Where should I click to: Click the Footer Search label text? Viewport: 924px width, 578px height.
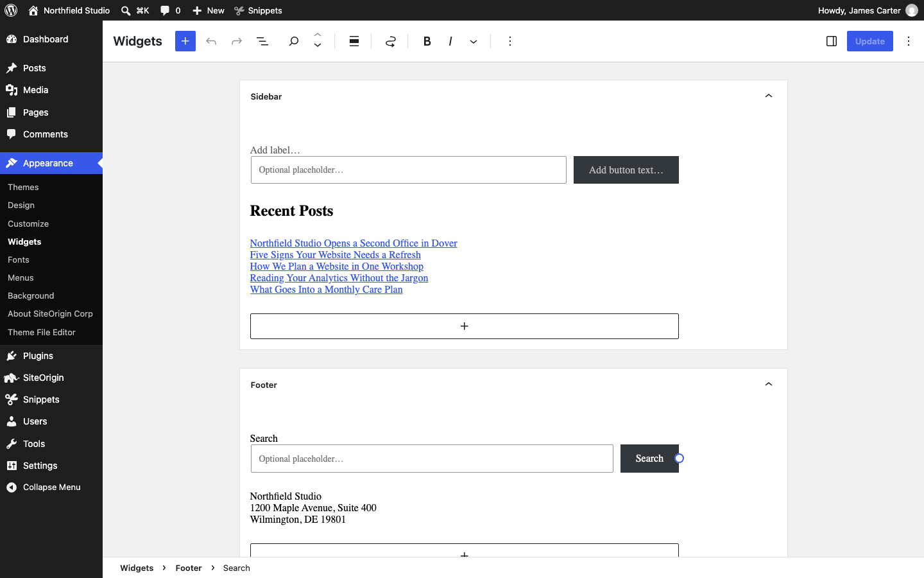(x=264, y=438)
